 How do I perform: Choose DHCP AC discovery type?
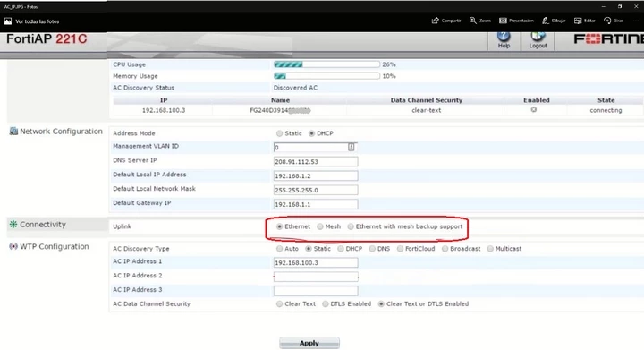click(341, 249)
